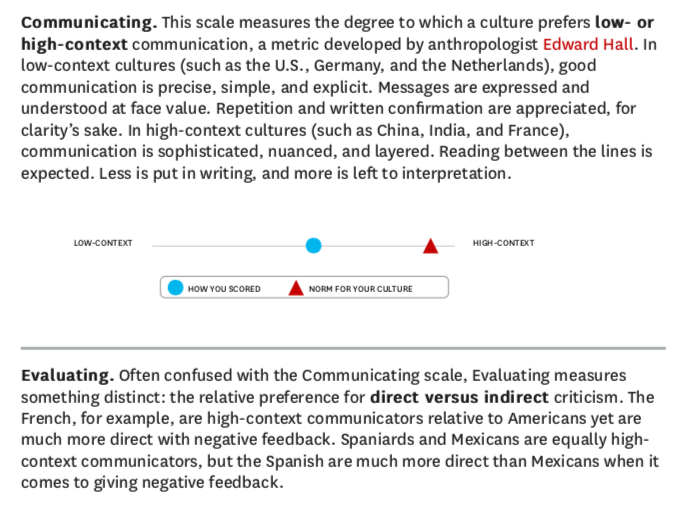Click the bold "high-context" phrase
The height and width of the screenshot is (515, 690).
tap(74, 44)
